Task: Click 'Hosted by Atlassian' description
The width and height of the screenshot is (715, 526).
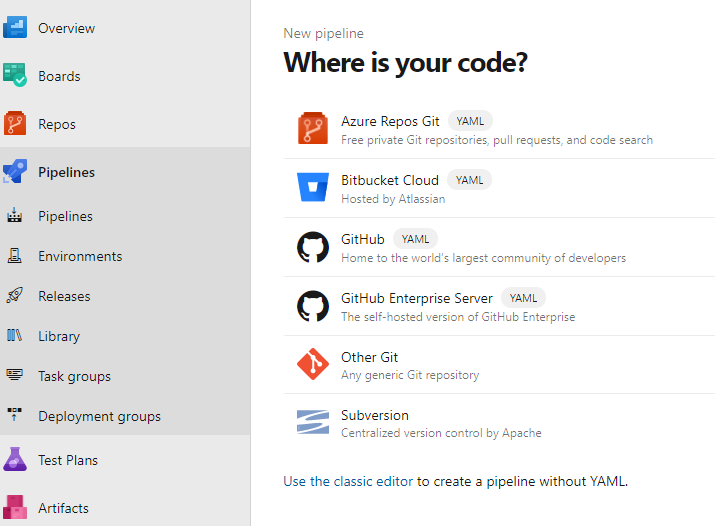Action: tap(393, 199)
